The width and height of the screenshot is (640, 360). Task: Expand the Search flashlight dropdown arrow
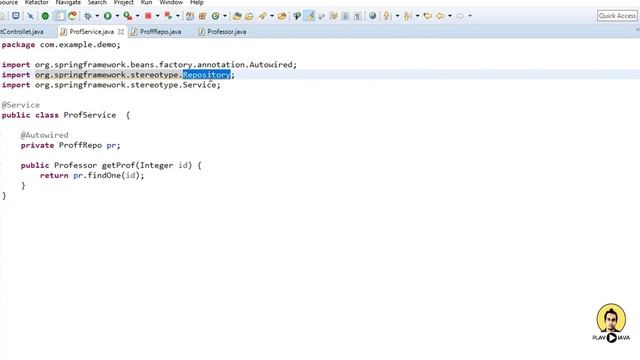click(x=272, y=16)
